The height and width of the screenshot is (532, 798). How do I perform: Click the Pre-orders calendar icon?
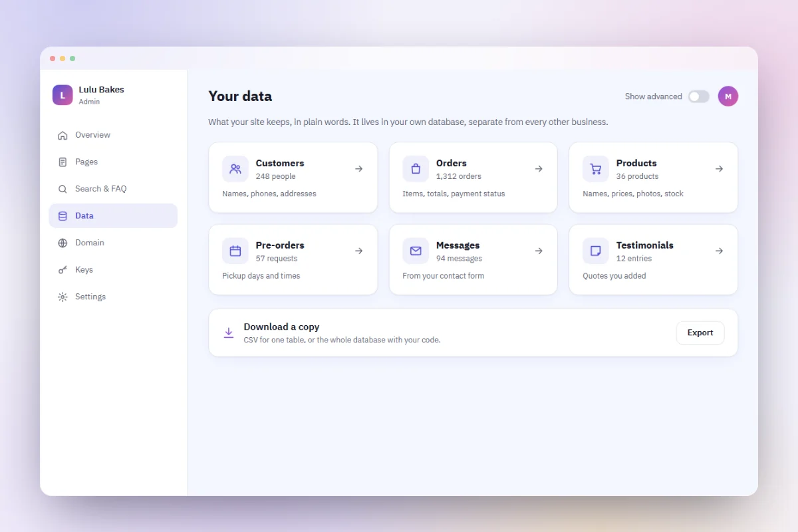pos(235,251)
